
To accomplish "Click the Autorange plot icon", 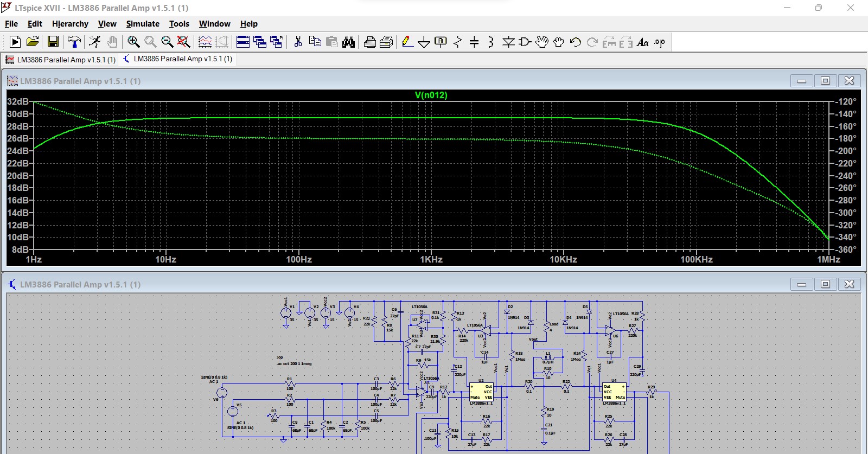I will tap(205, 42).
